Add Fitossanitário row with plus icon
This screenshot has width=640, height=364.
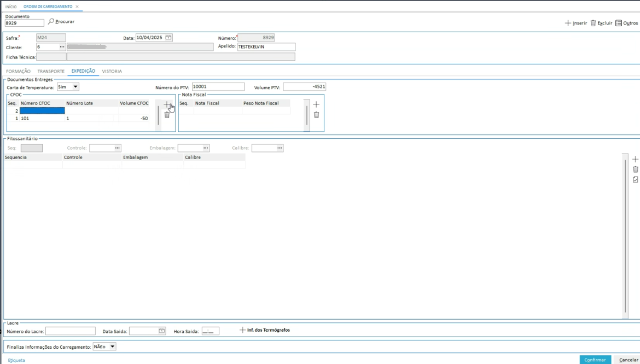pos(635,160)
